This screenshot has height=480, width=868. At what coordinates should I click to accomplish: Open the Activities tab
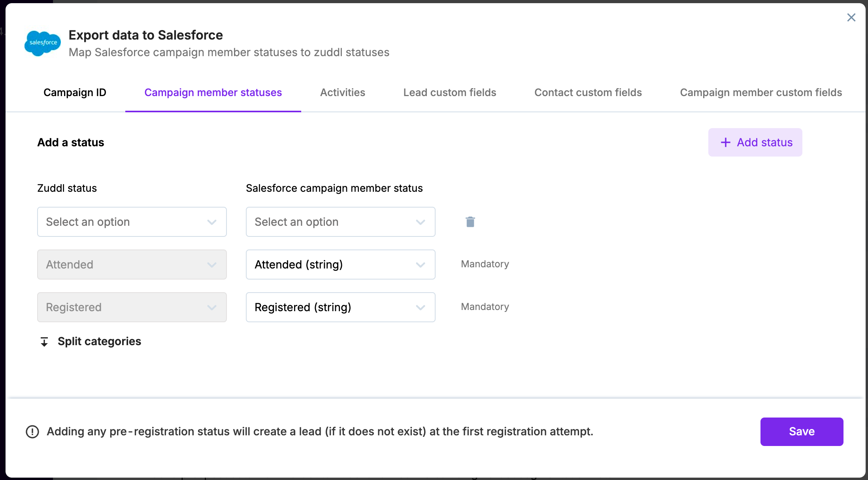coord(342,93)
